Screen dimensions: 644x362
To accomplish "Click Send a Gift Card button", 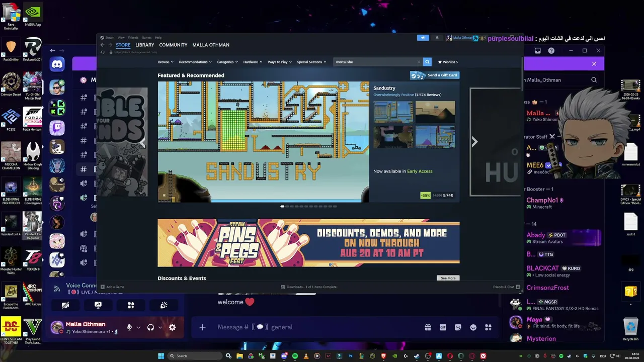I will [x=435, y=75].
